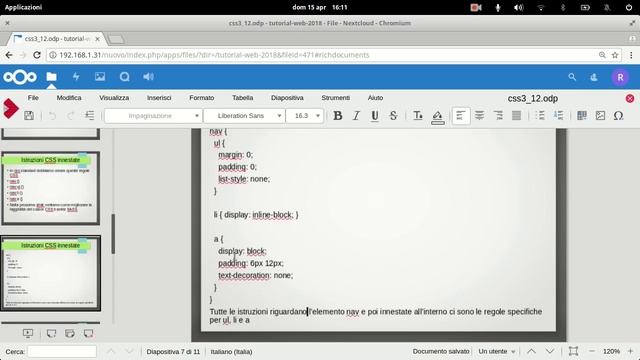Redo the last edit
The height and width of the screenshot is (360, 640).
pyautogui.click(x=71, y=116)
